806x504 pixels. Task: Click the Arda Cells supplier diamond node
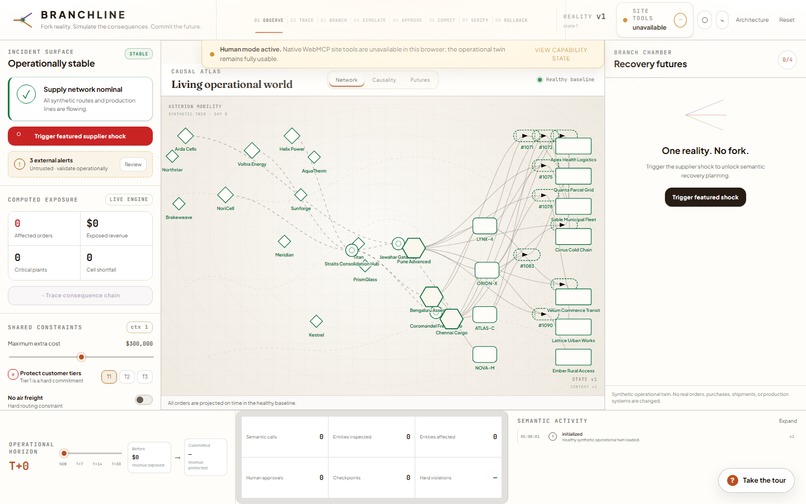(x=186, y=136)
